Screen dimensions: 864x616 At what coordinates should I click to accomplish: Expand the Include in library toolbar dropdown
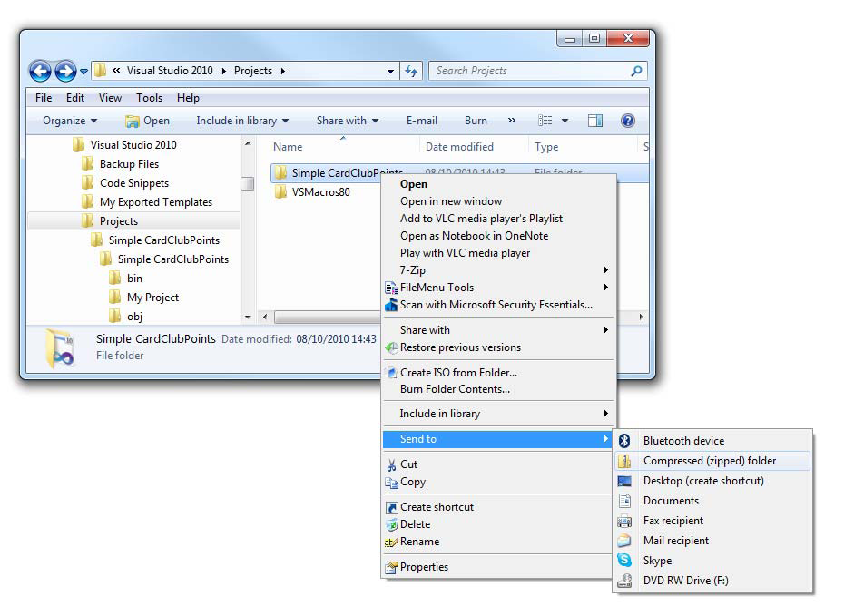[242, 121]
